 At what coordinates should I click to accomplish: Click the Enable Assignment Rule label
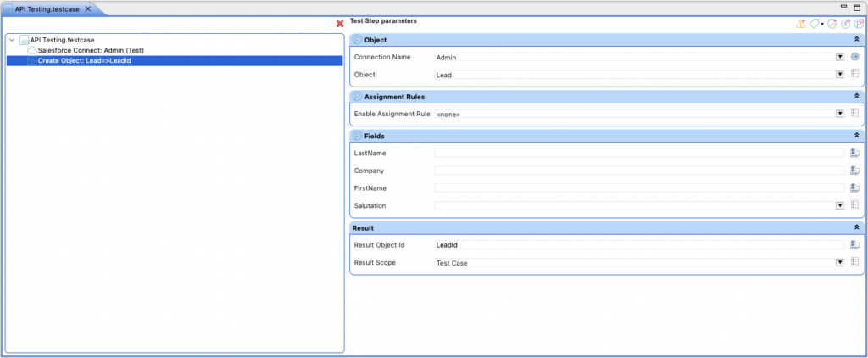point(392,114)
